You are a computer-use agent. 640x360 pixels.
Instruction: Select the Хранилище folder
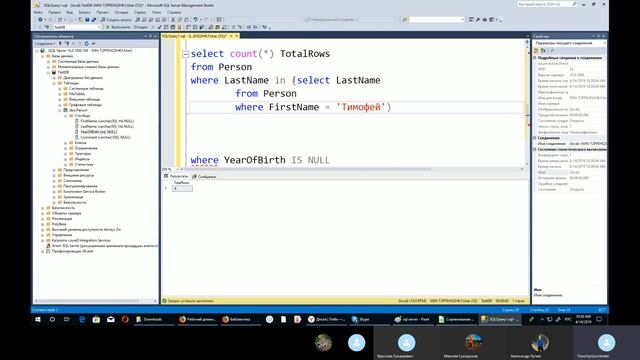point(73,197)
